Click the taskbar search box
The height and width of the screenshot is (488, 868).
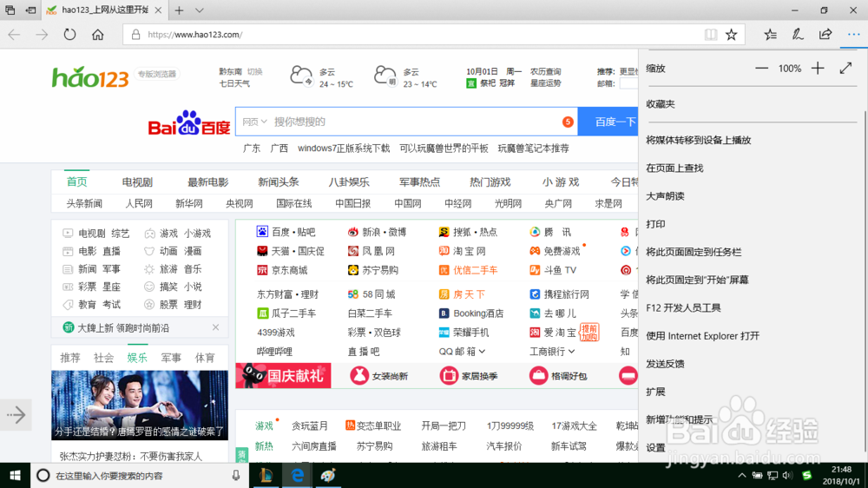[141, 475]
